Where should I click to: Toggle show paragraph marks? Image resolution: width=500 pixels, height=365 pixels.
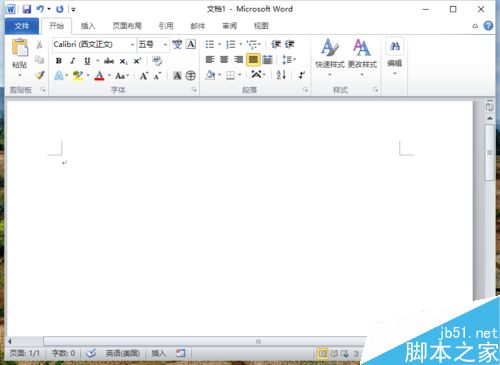pos(302,75)
